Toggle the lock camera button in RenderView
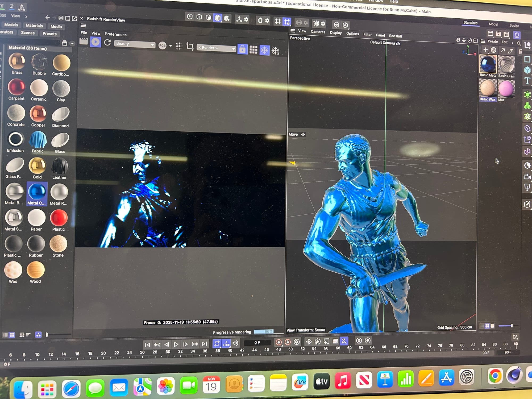The height and width of the screenshot is (399, 532). (242, 49)
